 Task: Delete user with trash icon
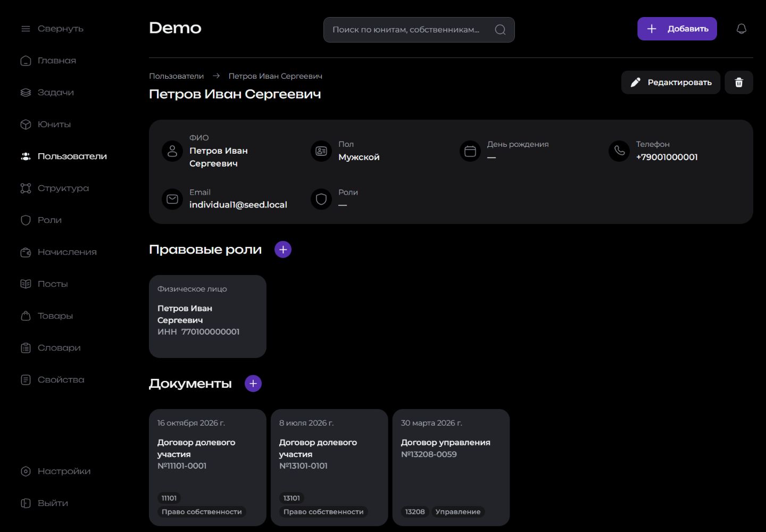739,82
